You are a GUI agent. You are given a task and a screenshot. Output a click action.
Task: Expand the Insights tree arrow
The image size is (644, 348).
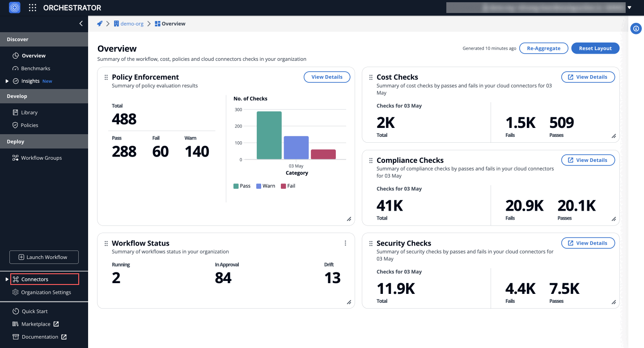[x=7, y=81]
